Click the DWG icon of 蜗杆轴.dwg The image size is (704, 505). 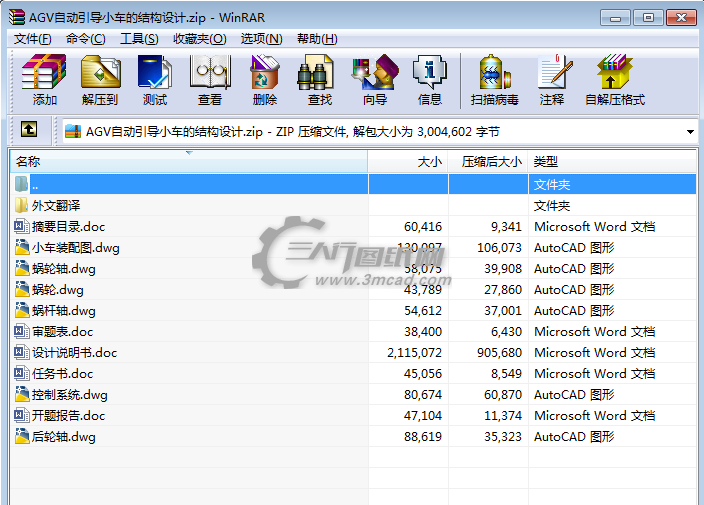click(x=22, y=310)
